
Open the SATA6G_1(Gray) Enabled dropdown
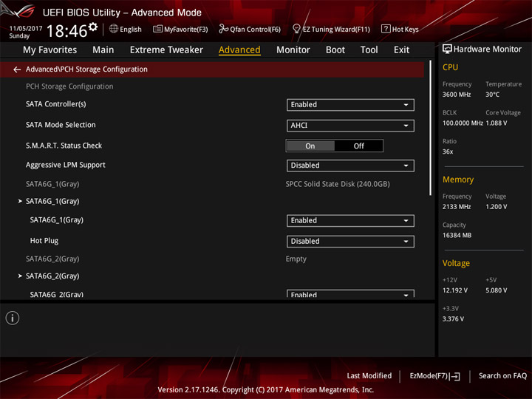coord(350,220)
